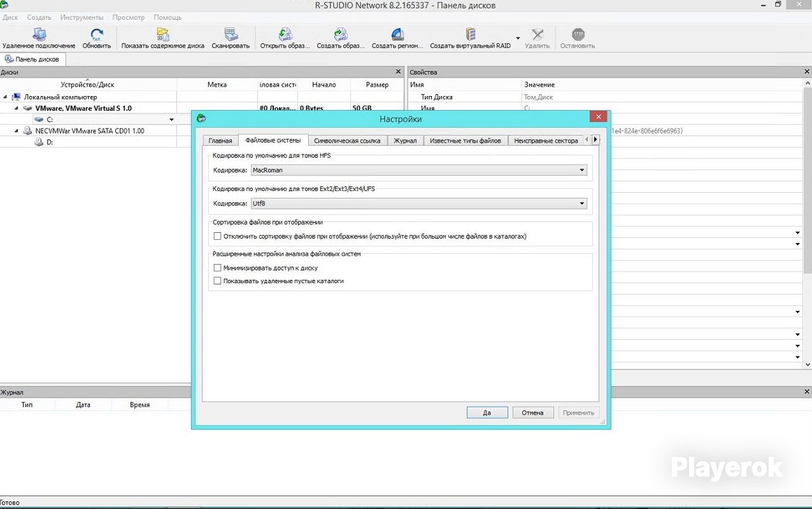Open the virtual RAID dropdown arrow in toolbar
The image size is (812, 509).
coord(518,38)
